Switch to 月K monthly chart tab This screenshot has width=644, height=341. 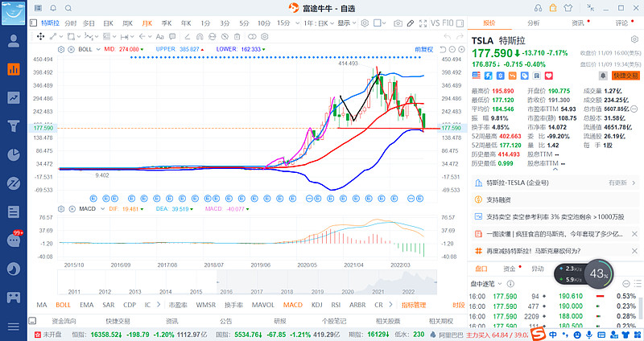(147, 23)
